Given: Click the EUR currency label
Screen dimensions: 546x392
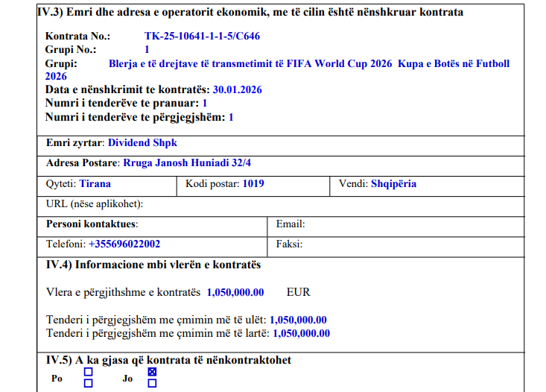Looking at the screenshot, I should [298, 292].
